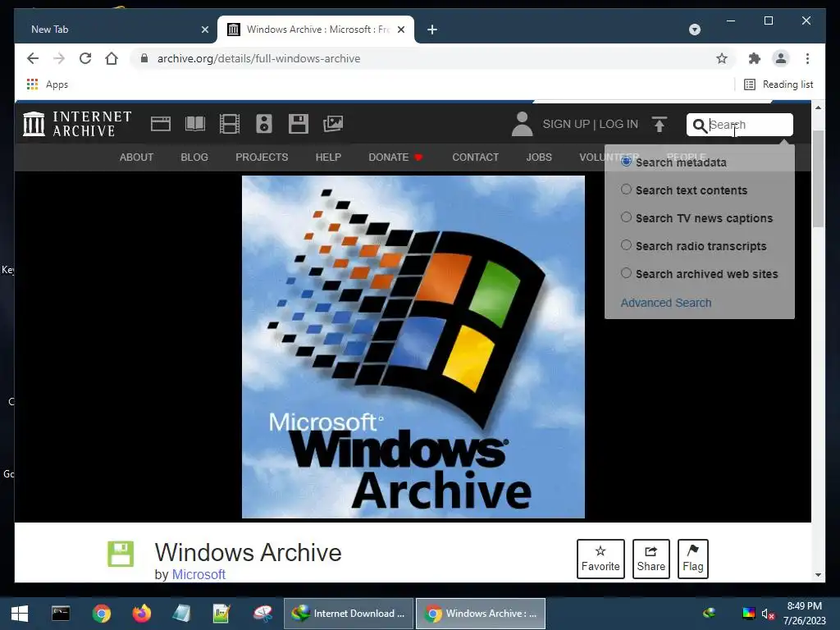Image resolution: width=840 pixels, height=630 pixels.
Task: Open the ABOUT menu item
Action: pos(137,157)
